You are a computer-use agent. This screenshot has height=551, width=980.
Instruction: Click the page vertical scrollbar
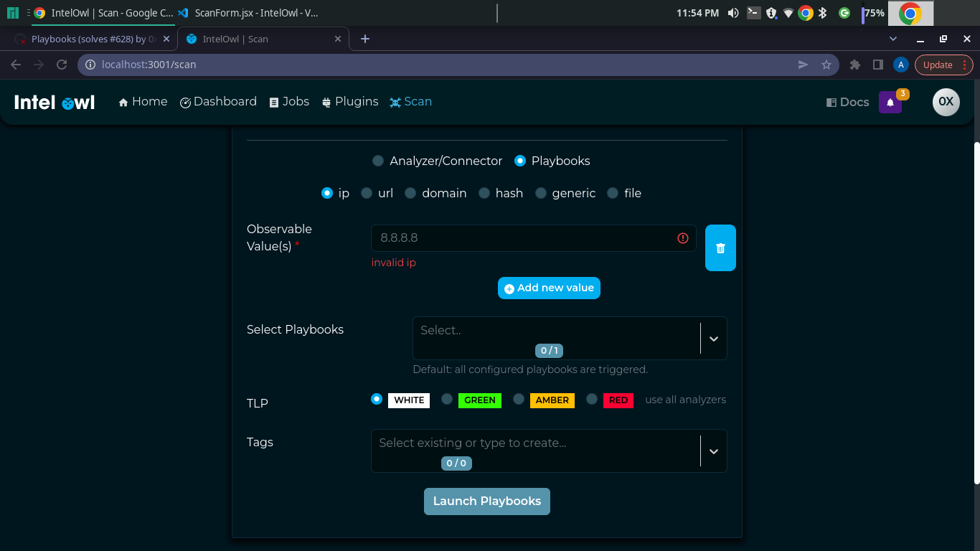[976, 314]
